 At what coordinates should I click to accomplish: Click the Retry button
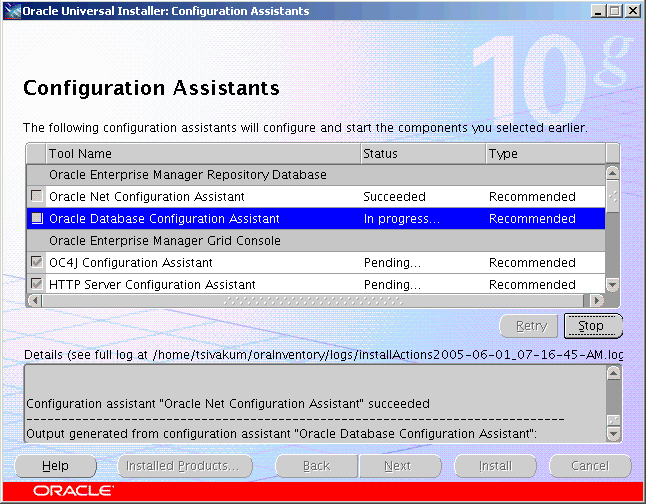point(529,326)
